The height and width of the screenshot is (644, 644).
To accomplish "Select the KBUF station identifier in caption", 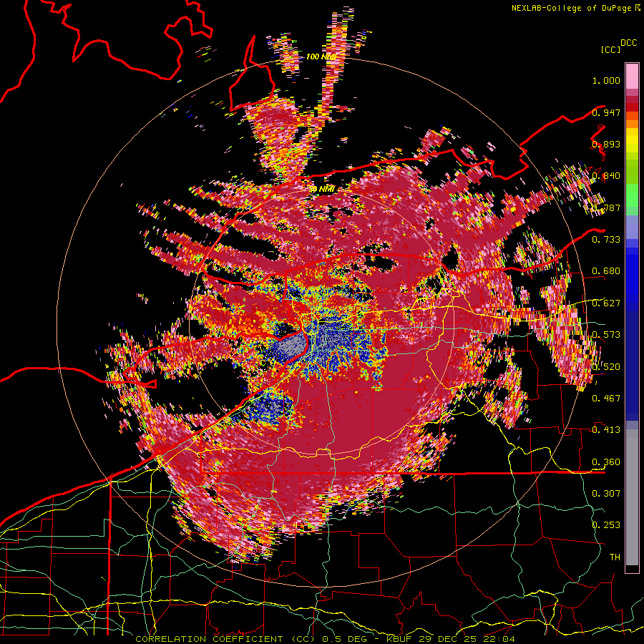I will (399, 639).
